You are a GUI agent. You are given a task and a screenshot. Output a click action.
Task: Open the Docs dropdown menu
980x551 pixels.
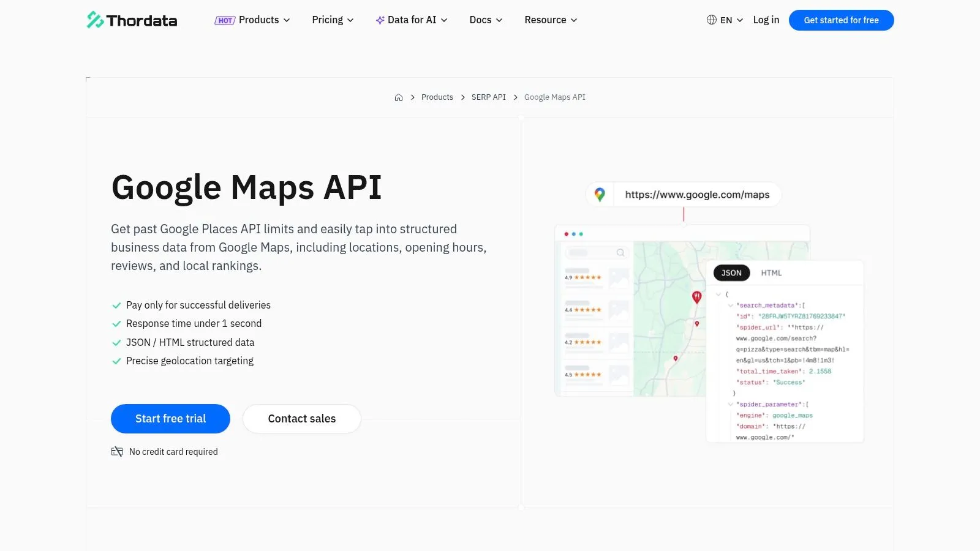pos(486,20)
